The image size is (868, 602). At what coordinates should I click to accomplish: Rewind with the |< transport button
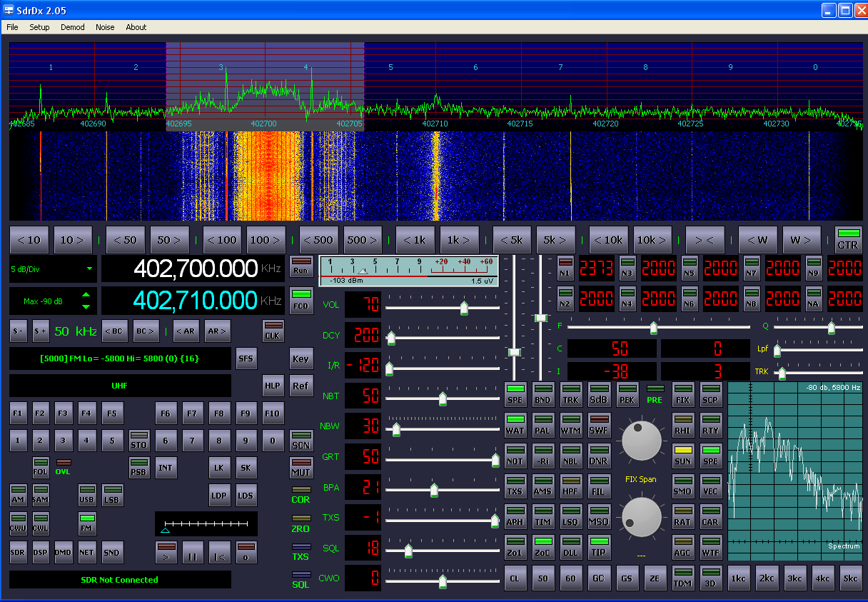219,552
